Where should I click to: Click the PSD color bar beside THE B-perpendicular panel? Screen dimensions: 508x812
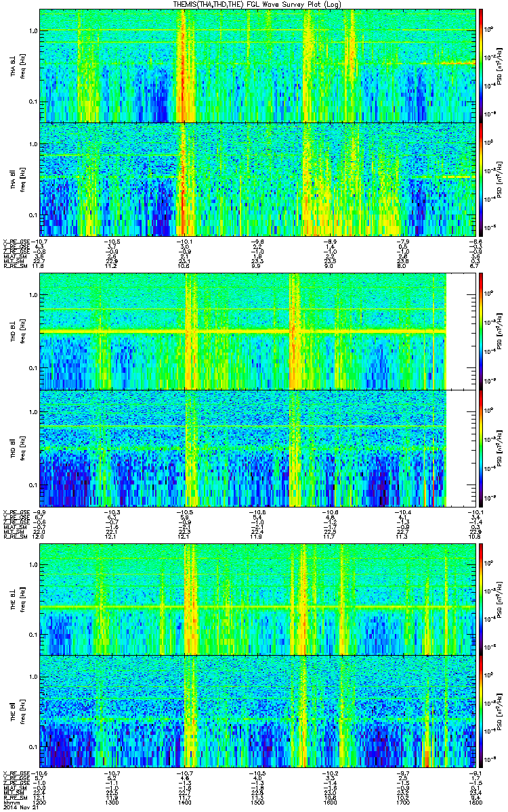point(481,599)
